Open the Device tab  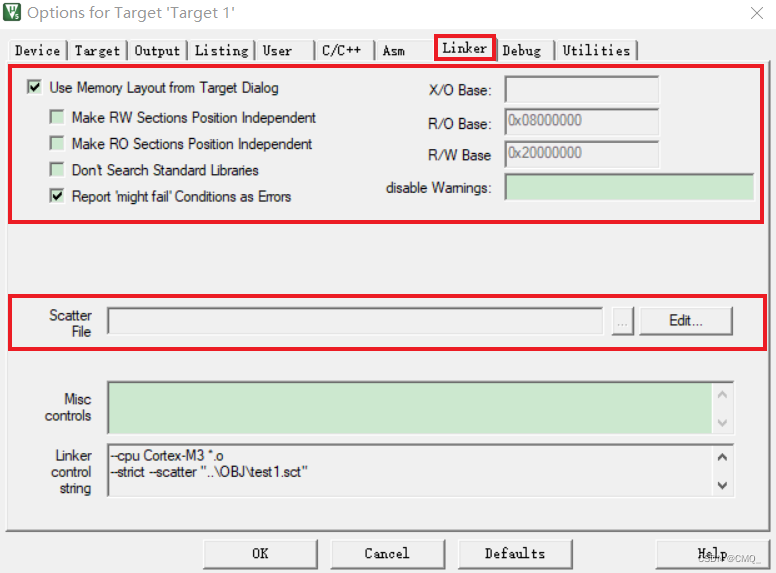tap(38, 50)
